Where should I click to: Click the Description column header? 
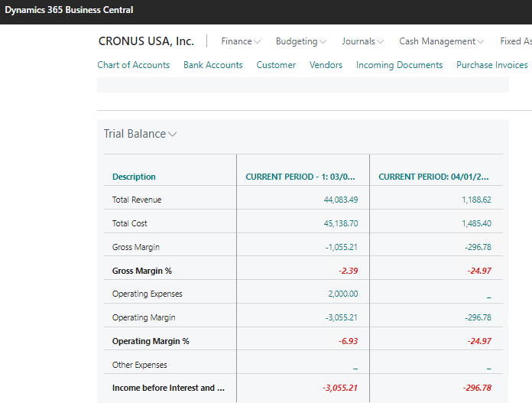tap(134, 177)
